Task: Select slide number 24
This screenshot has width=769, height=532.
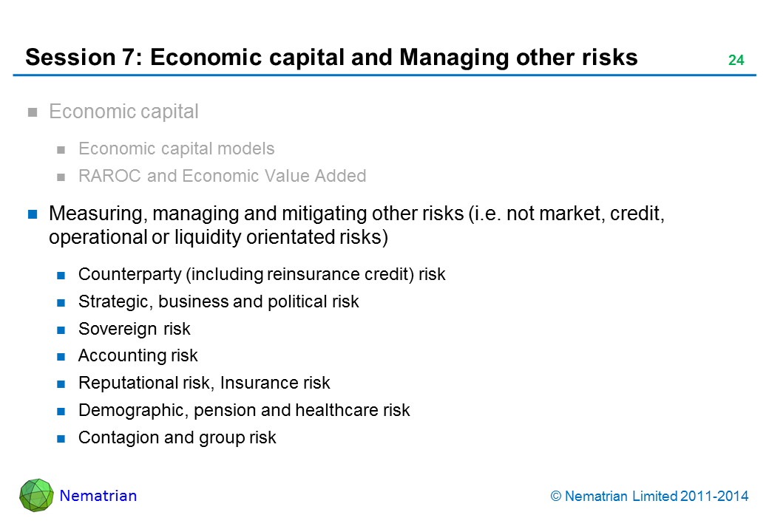Action: click(x=736, y=61)
